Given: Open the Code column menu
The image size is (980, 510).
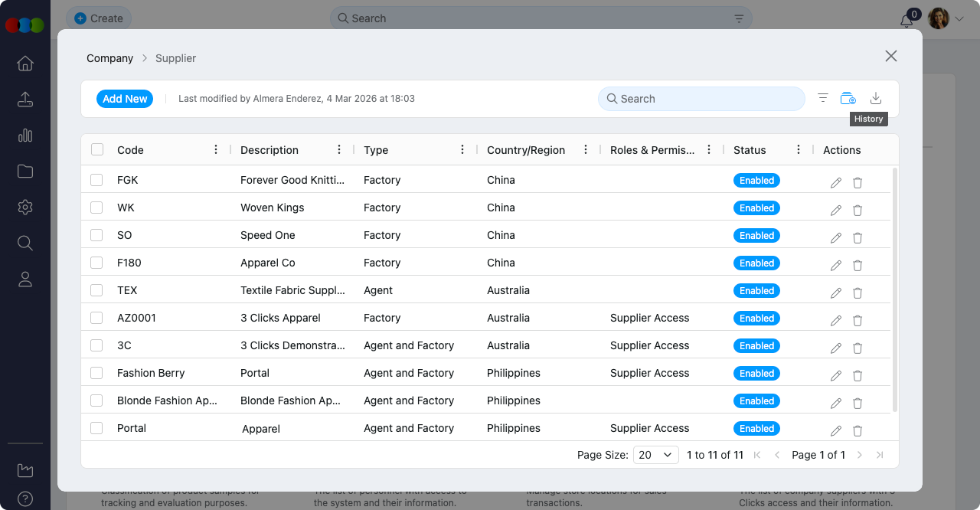Looking at the screenshot, I should click(x=216, y=149).
